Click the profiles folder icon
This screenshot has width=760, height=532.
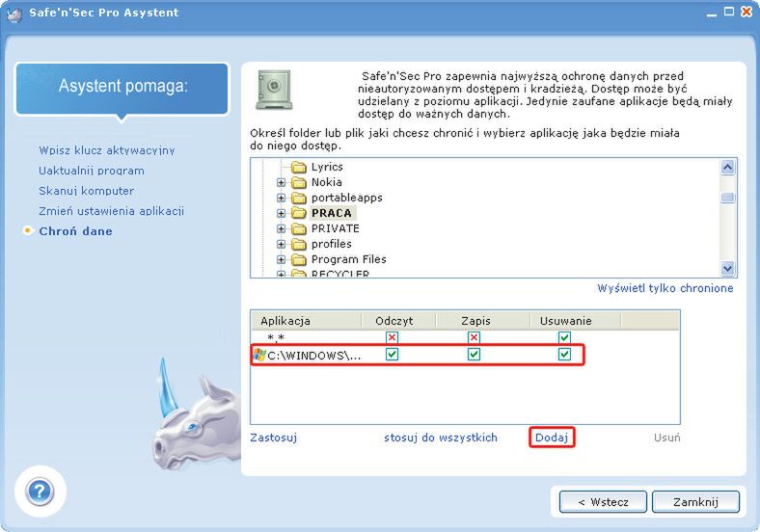tap(299, 244)
